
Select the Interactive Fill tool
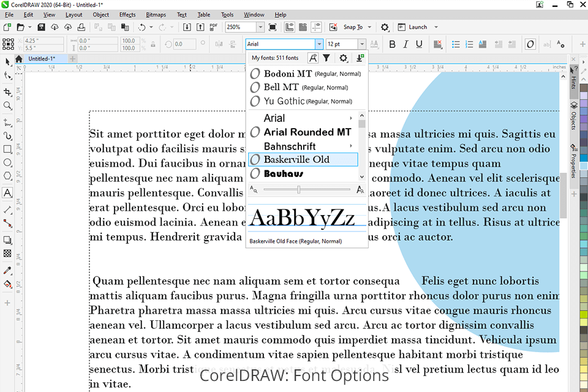7,284
